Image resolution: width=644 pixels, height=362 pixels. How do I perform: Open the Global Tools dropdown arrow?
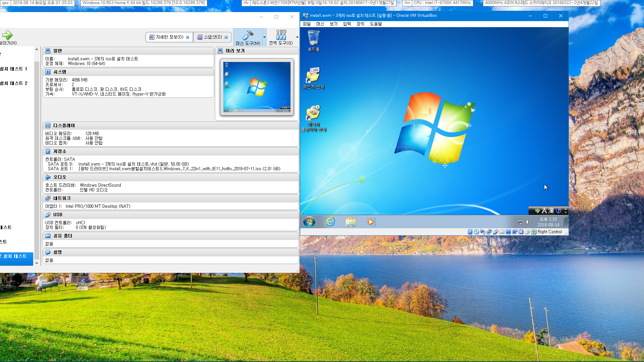click(297, 37)
